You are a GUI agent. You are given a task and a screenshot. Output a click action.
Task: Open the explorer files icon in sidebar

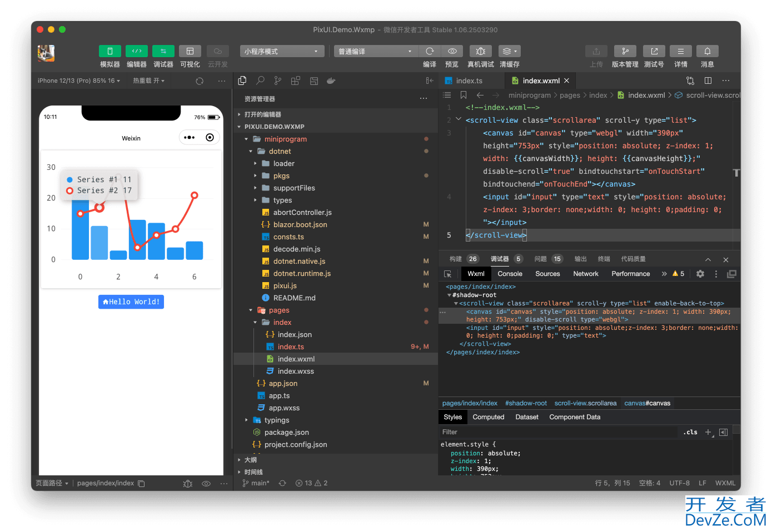click(242, 81)
